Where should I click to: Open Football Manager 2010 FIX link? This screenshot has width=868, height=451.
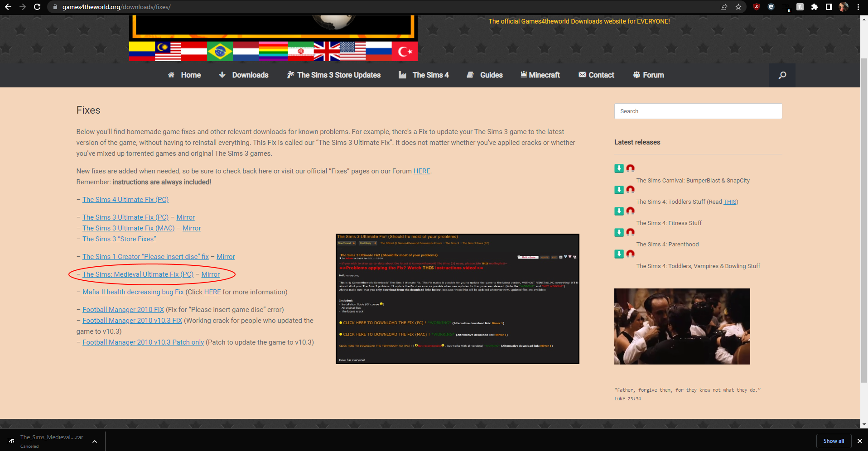point(123,310)
